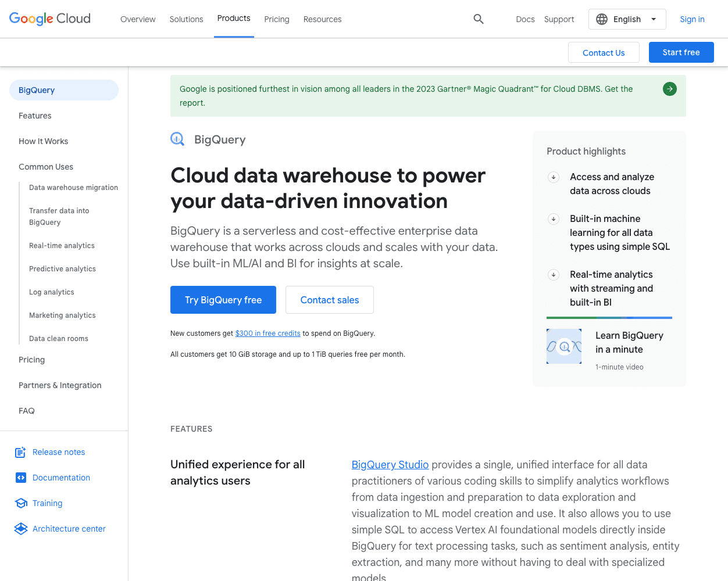This screenshot has width=728, height=581.
Task: Open the search magnifier icon
Action: coord(479,19)
